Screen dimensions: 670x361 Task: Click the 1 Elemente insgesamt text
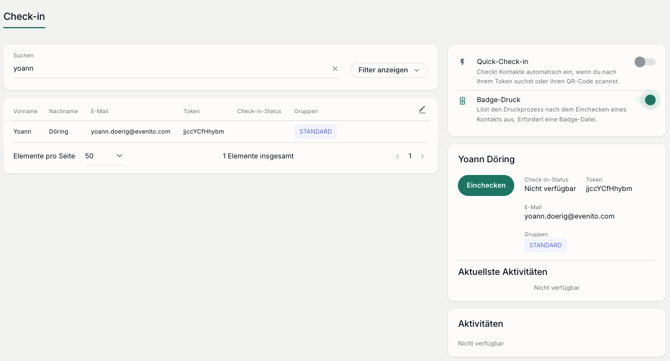coord(258,156)
